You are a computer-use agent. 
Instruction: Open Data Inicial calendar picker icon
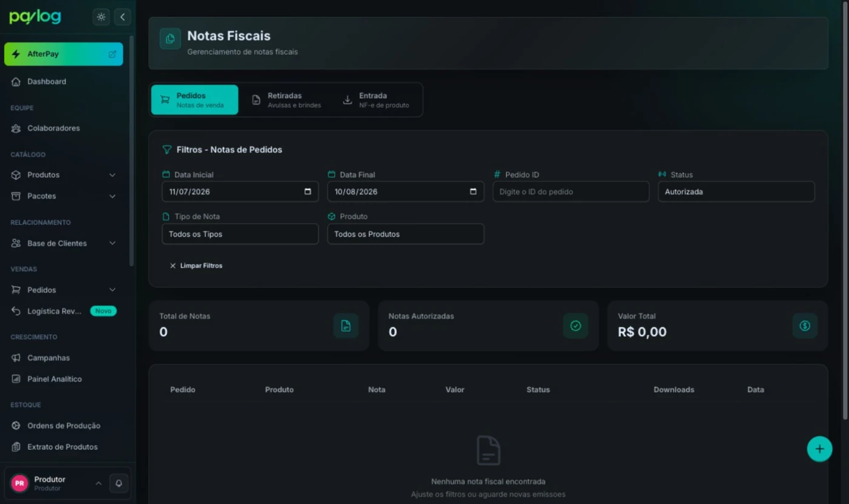click(x=307, y=192)
